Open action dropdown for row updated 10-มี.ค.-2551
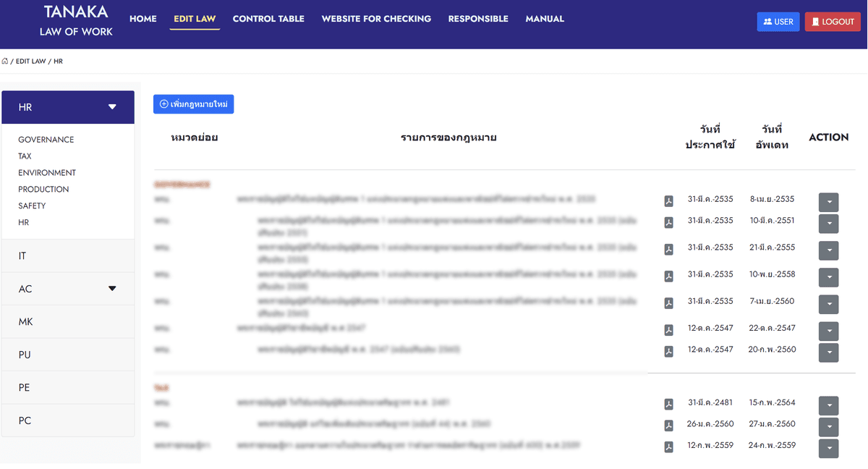Image resolution: width=868 pixels, height=469 pixels. [x=829, y=224]
